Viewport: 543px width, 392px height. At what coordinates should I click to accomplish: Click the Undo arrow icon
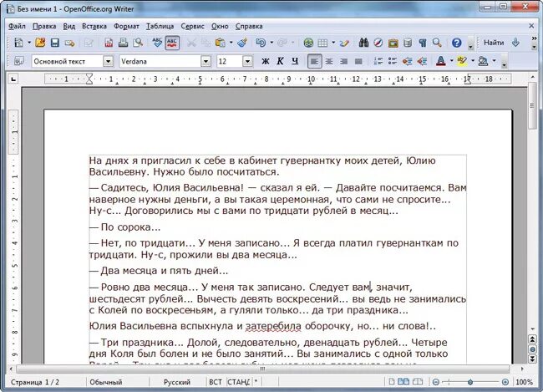(x=261, y=43)
